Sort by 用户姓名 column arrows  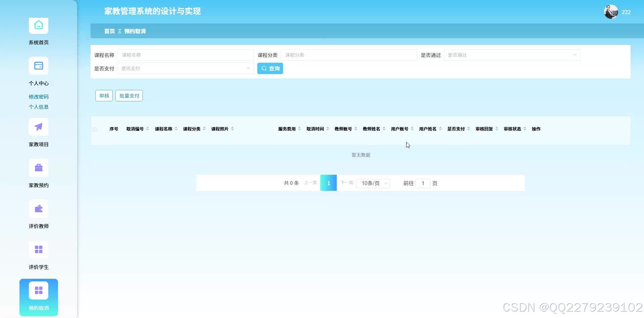tap(440, 129)
